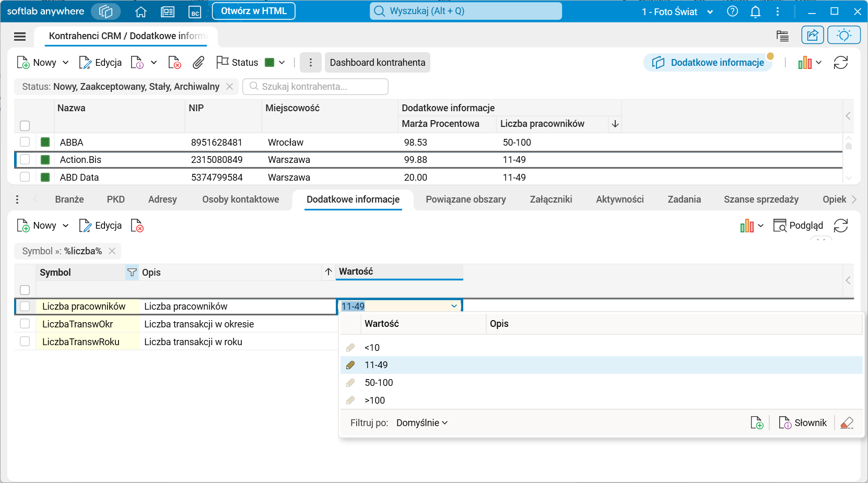Tick the LiczbaTranswOkr row checkbox
This screenshot has height=483, width=868.
coord(25,324)
